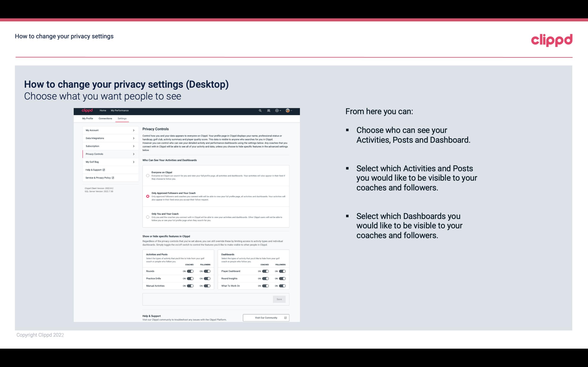The width and height of the screenshot is (588, 367).
Task: Click the Visit Our Community button
Action: point(265,318)
